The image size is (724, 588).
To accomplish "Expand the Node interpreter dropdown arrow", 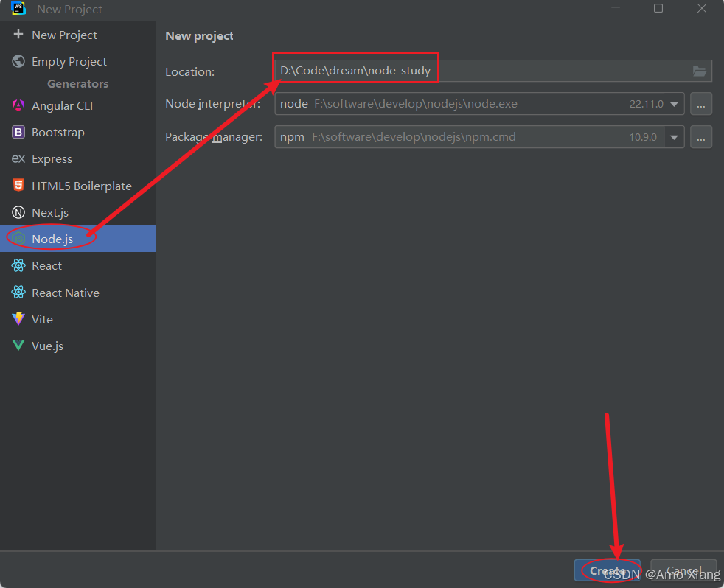I will 674,105.
